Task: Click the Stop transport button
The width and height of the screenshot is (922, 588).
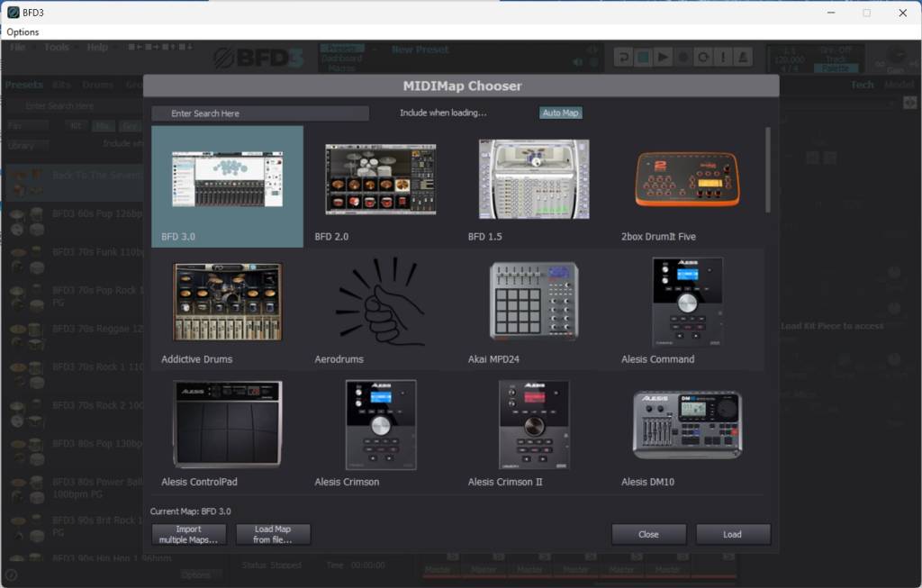Action: [x=642, y=56]
